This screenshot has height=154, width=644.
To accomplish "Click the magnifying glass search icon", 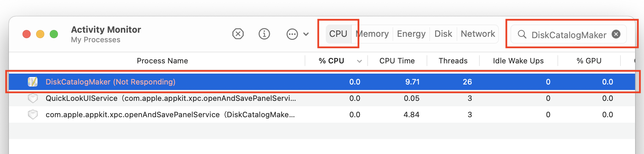I will point(522,34).
